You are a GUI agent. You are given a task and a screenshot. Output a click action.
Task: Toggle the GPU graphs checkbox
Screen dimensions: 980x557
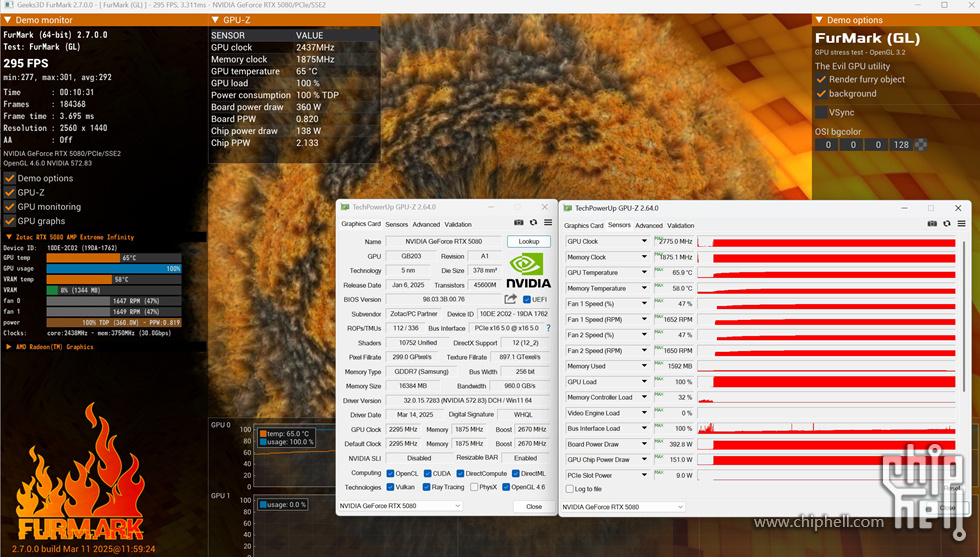(x=9, y=221)
